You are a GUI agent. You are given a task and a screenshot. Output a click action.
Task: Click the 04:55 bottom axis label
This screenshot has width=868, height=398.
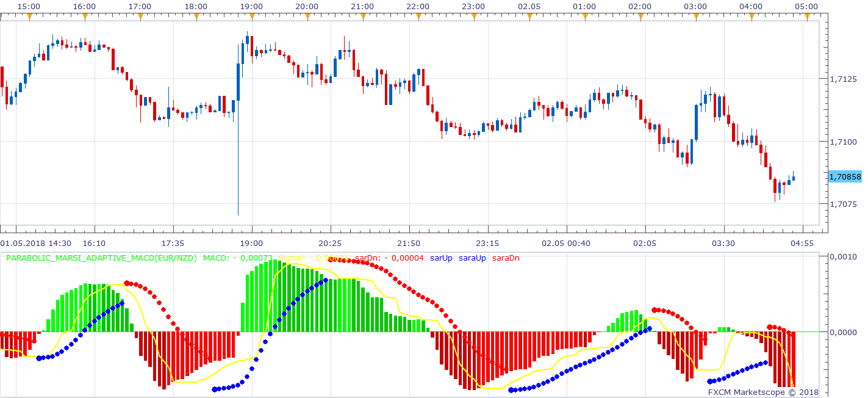coord(801,243)
